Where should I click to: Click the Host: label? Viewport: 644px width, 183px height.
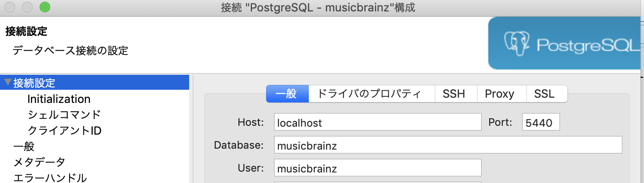(x=251, y=122)
